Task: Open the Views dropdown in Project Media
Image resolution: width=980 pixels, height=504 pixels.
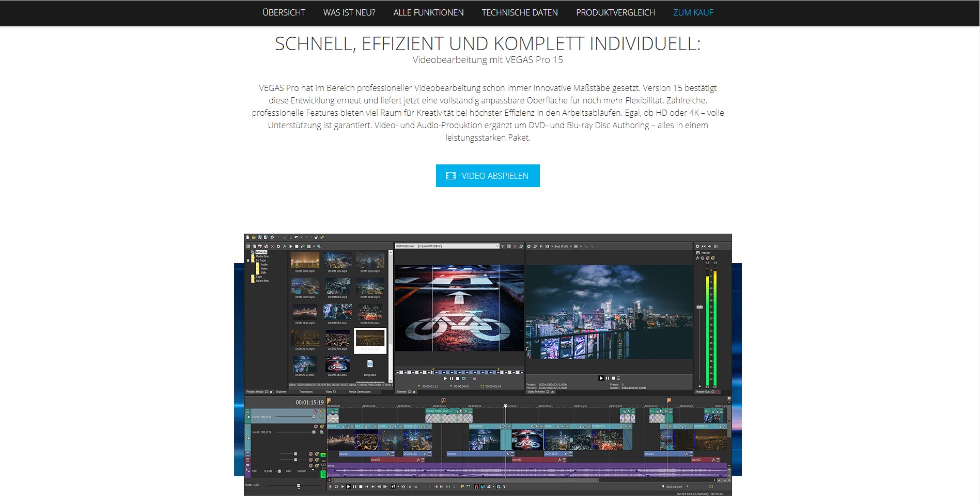Action: tap(314, 247)
